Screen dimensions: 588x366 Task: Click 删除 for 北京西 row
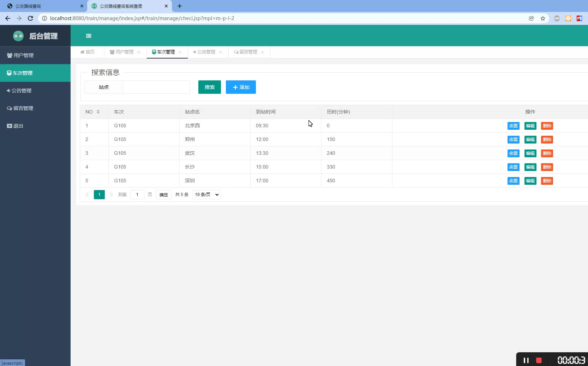[x=547, y=126]
